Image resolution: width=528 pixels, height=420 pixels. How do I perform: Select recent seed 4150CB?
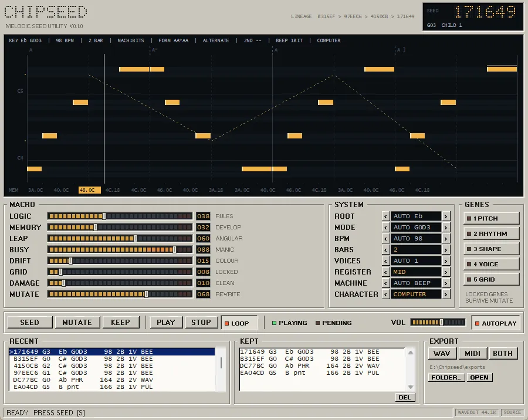coord(112,366)
